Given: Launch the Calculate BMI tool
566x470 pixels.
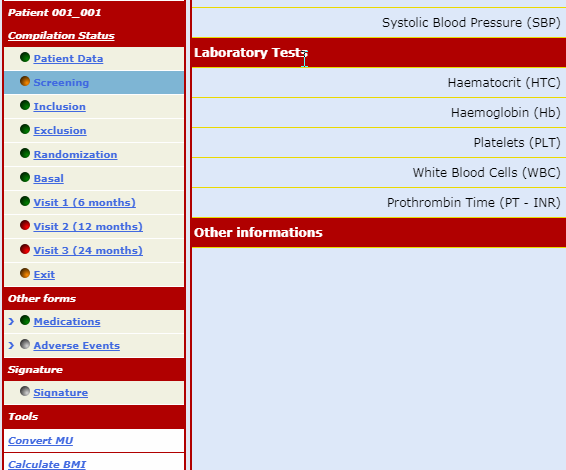Looking at the screenshot, I should 47,464.
